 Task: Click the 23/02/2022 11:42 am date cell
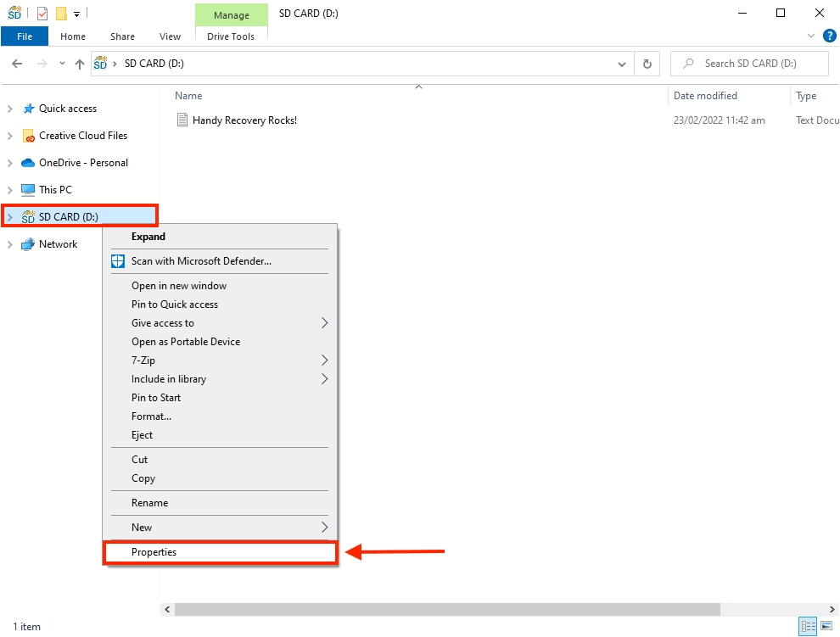(719, 120)
